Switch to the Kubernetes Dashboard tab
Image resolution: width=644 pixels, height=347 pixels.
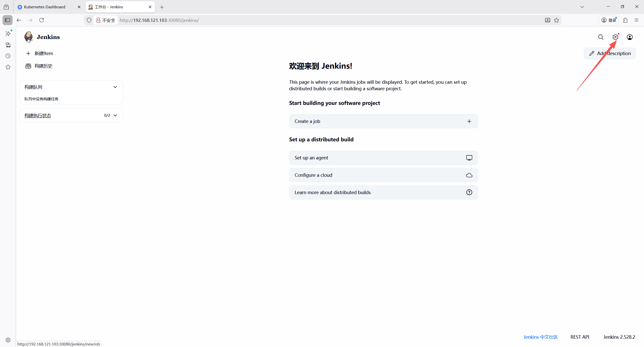pyautogui.click(x=45, y=7)
